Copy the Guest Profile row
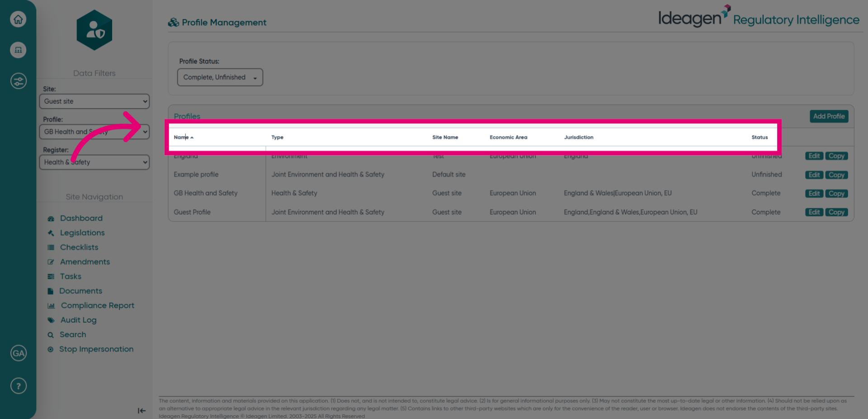This screenshot has height=419, width=868. [x=836, y=212]
